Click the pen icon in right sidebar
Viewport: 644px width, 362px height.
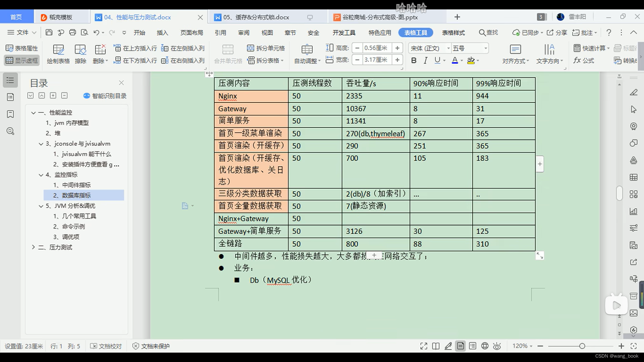coord(634,92)
